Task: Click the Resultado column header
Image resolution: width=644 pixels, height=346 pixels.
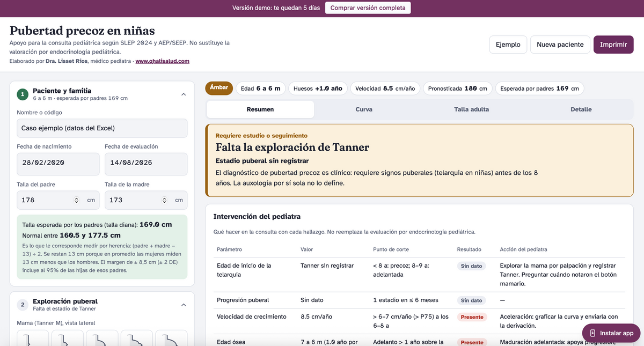Action: [469, 249]
